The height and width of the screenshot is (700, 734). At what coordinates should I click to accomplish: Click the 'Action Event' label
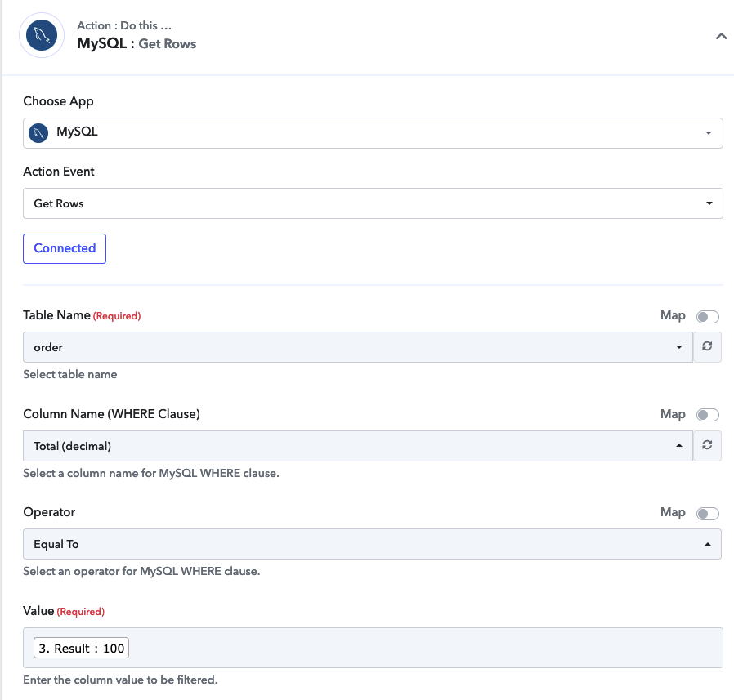(x=59, y=172)
